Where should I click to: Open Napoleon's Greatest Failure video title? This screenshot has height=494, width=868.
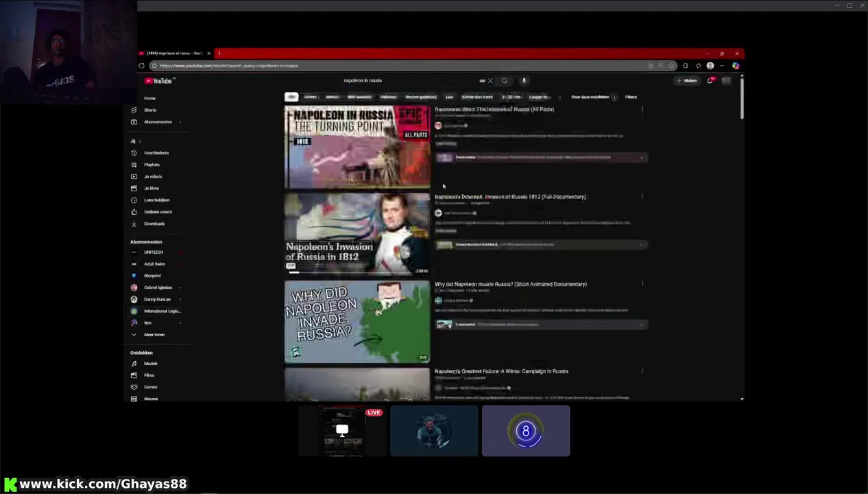point(501,371)
